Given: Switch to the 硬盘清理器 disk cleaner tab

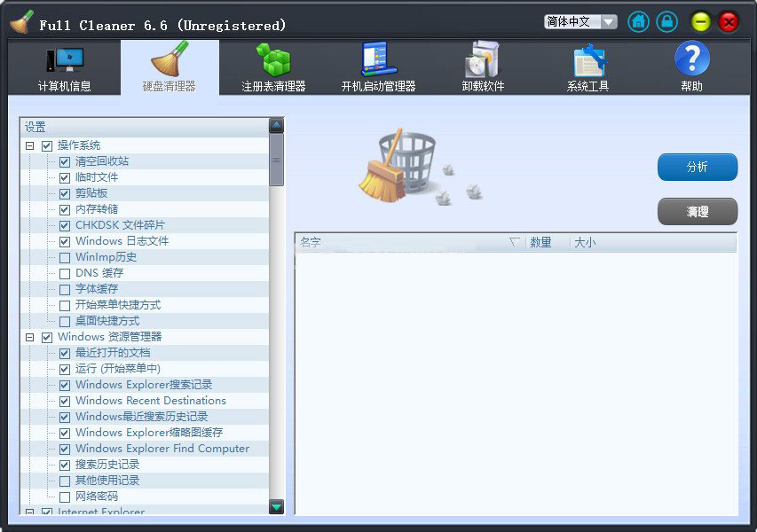Looking at the screenshot, I should click(169, 67).
